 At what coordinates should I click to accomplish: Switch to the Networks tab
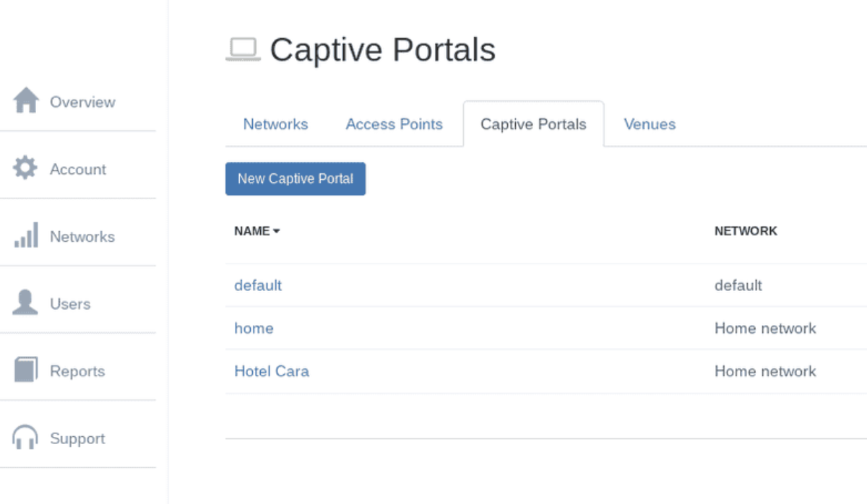click(275, 124)
